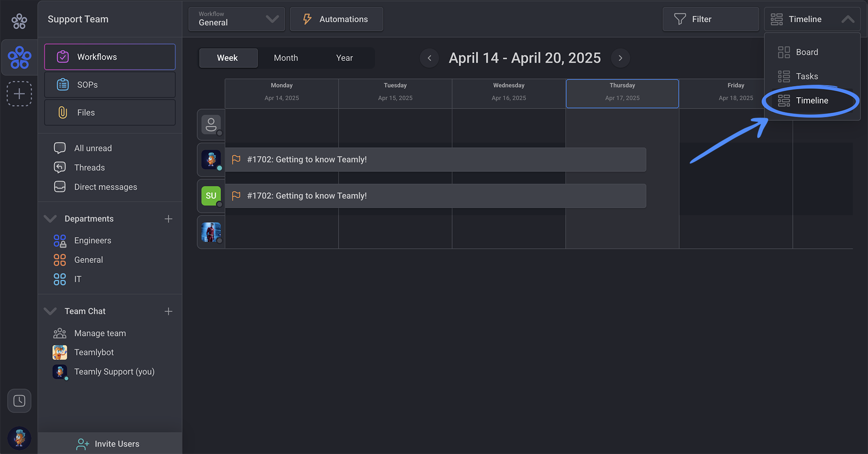Open the Teamlybot chat
Image resolution: width=868 pixels, height=454 pixels.
click(x=94, y=352)
